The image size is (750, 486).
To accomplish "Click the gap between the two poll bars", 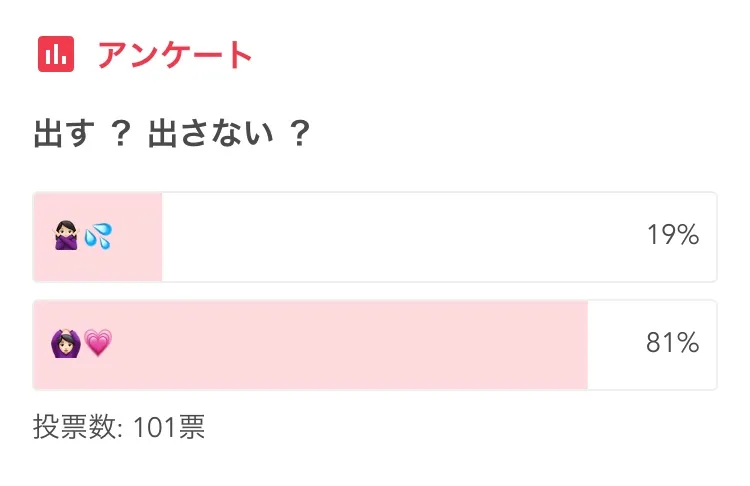I will point(375,291).
